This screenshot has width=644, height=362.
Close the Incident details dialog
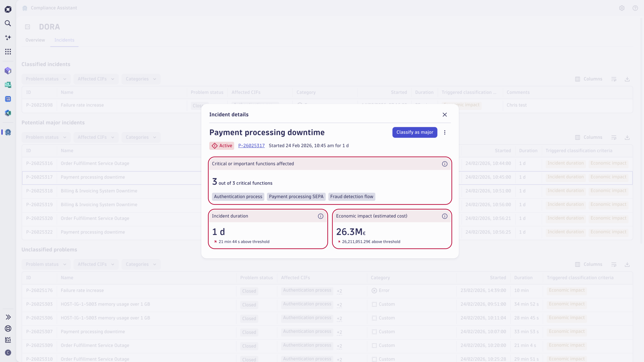coord(445,115)
